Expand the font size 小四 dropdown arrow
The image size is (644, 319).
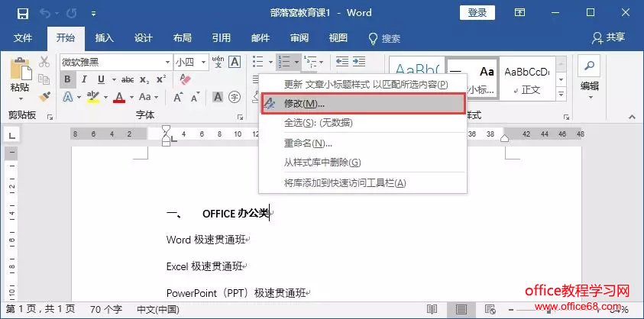click(x=203, y=63)
